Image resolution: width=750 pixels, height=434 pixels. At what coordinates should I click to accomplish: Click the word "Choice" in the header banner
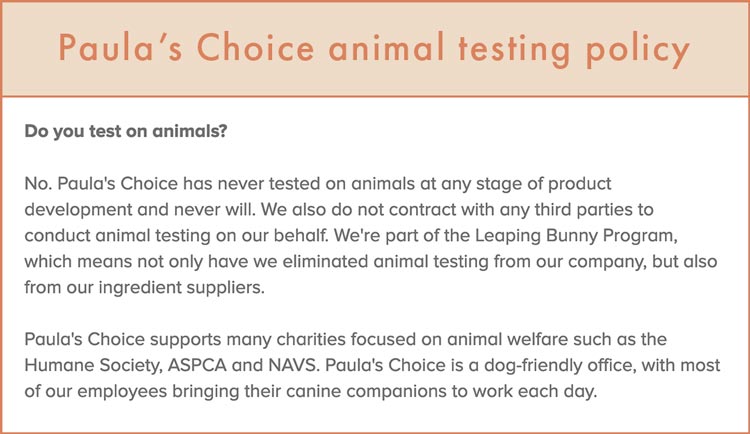point(256,47)
